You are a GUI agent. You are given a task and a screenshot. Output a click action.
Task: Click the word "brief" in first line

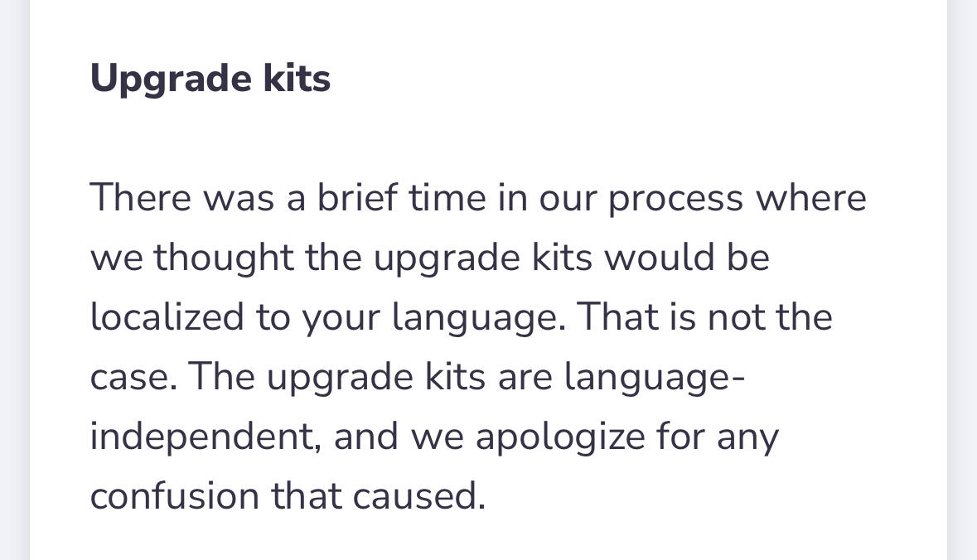point(357,198)
